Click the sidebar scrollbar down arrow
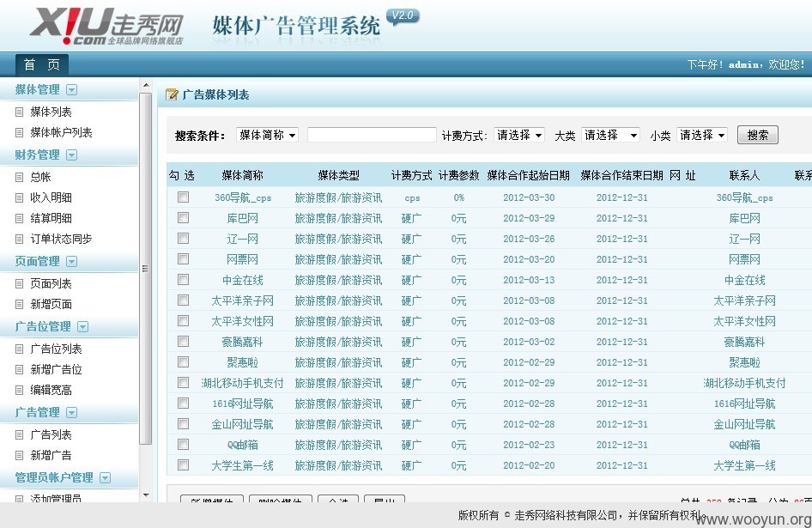The width and height of the screenshot is (812, 528). coord(146,495)
